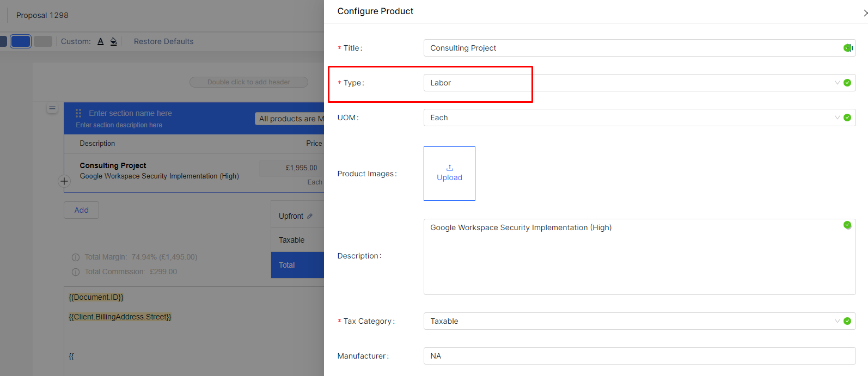Click the 'Double click to add header' area
868x376 pixels.
(x=249, y=82)
